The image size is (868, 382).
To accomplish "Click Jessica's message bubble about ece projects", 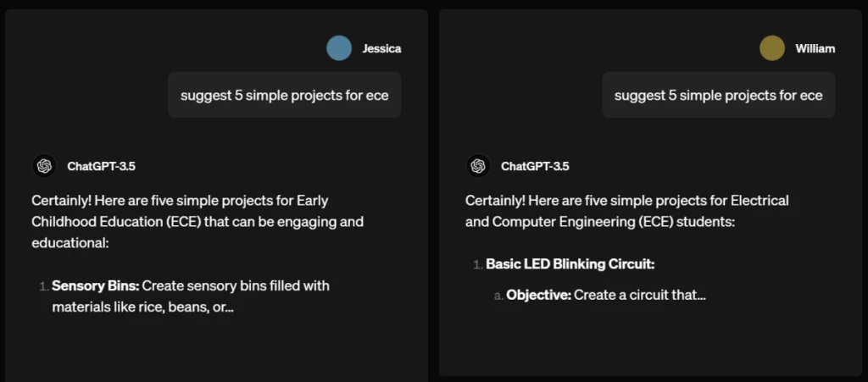I will [x=285, y=95].
